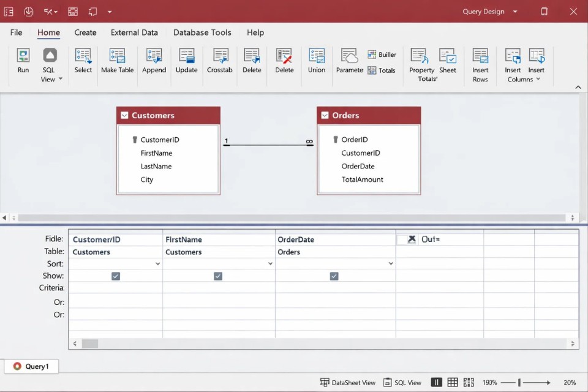Toggle Show checkbox for FirstName column
The image size is (588, 392).
(x=218, y=276)
